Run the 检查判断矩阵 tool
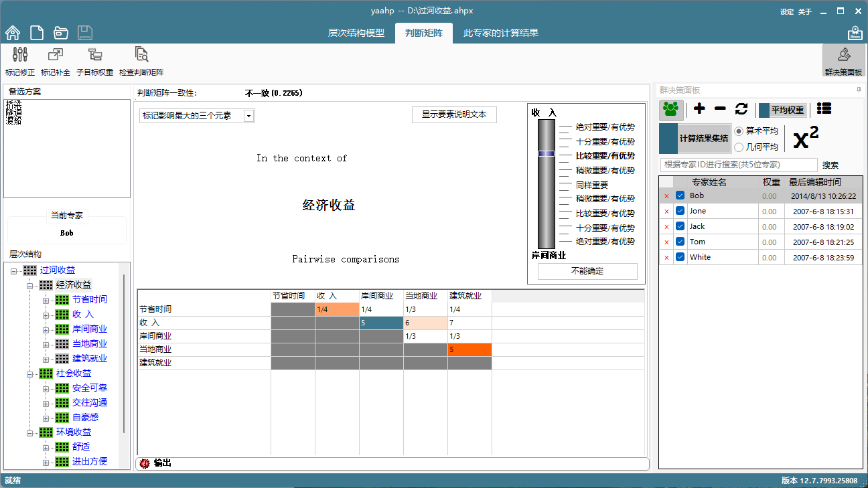The height and width of the screenshot is (488, 868). (x=141, y=56)
